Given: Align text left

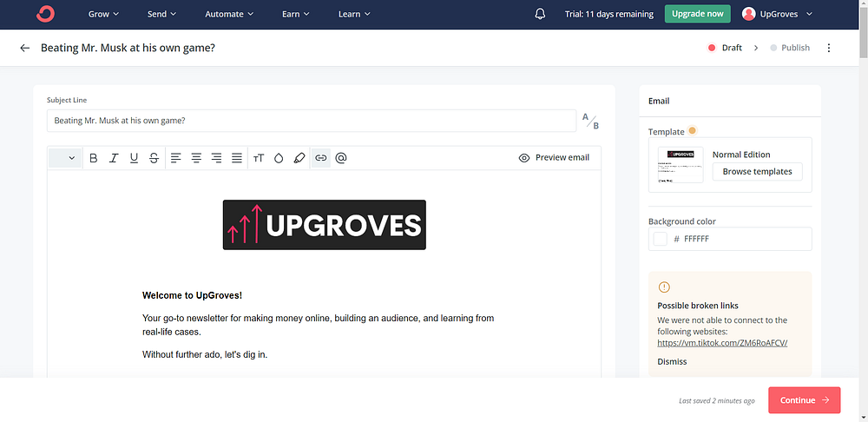Looking at the screenshot, I should (x=176, y=158).
